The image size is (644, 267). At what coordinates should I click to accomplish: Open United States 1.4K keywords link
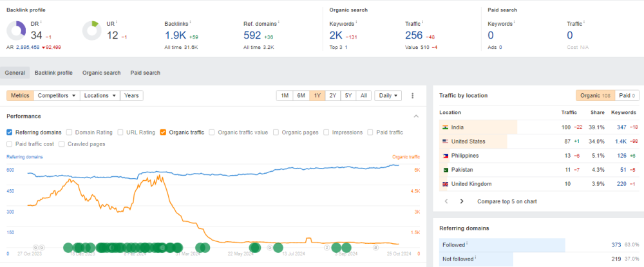point(621,142)
